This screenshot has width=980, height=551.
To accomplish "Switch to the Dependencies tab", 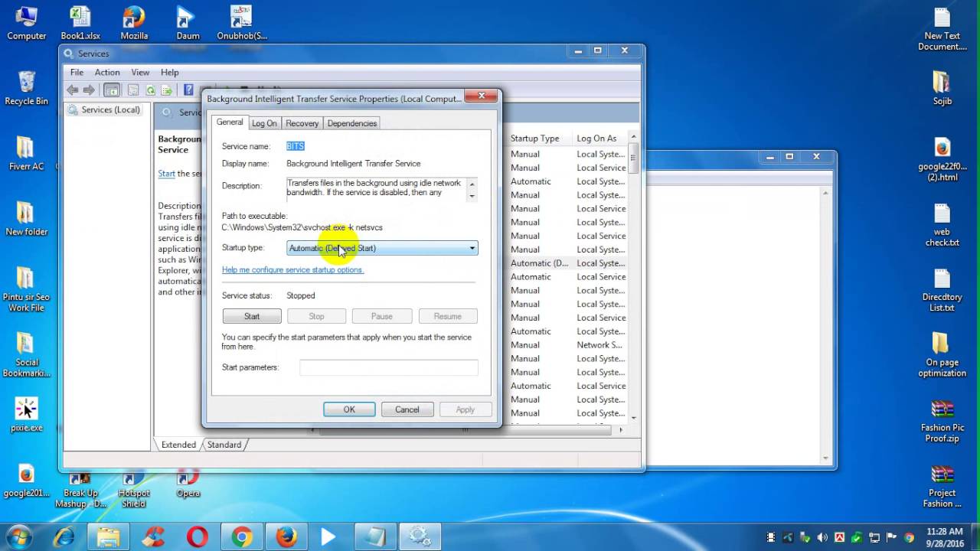I will click(351, 123).
